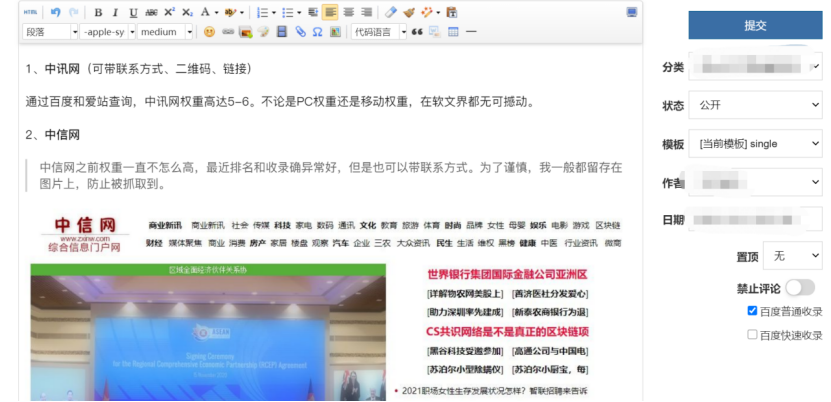Underline the selected text
This screenshot has width=831, height=402.
click(x=133, y=12)
